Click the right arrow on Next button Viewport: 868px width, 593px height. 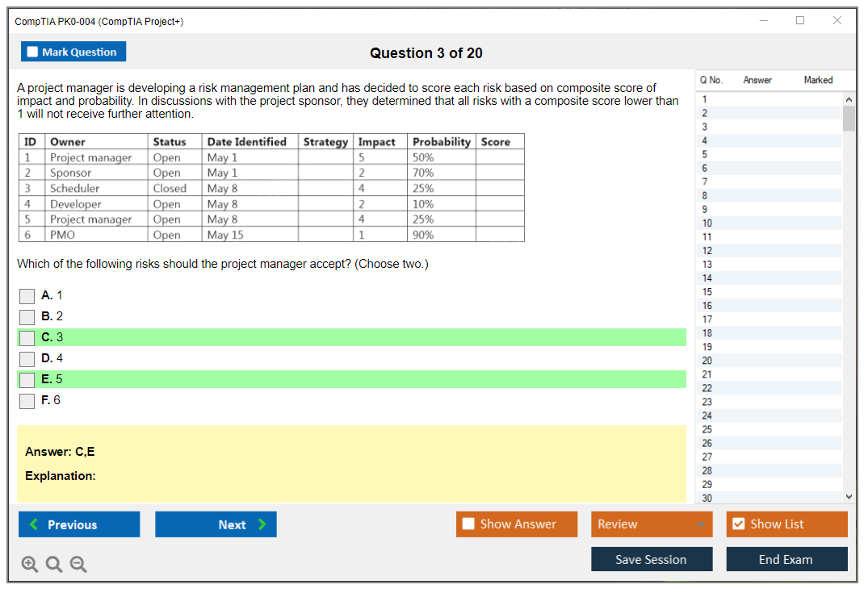262,524
